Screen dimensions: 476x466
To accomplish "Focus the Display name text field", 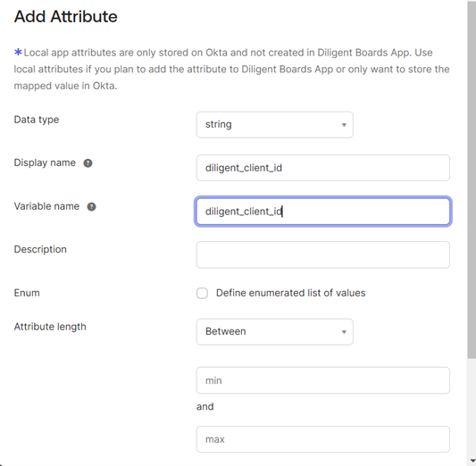I will [323, 168].
